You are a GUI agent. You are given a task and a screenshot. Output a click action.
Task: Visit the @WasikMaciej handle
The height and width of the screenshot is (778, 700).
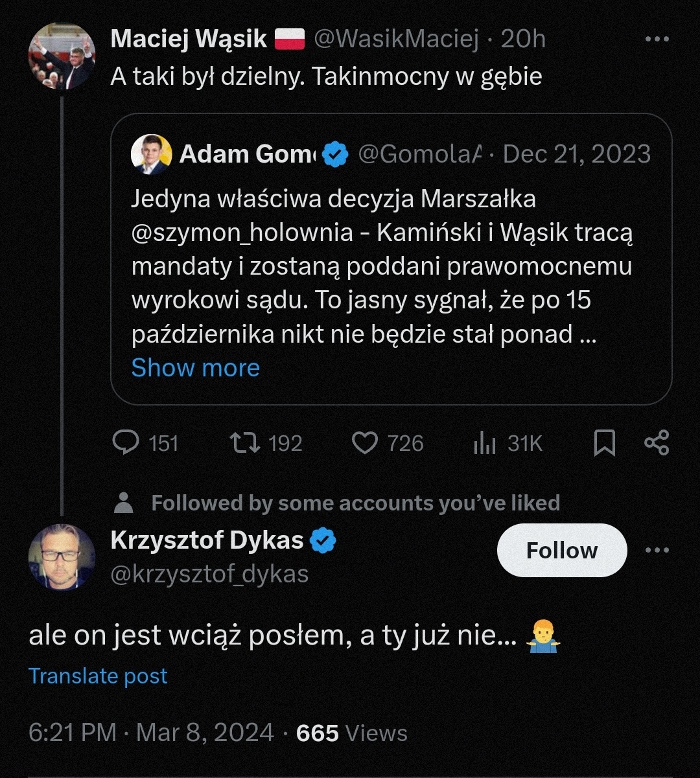[x=396, y=40]
